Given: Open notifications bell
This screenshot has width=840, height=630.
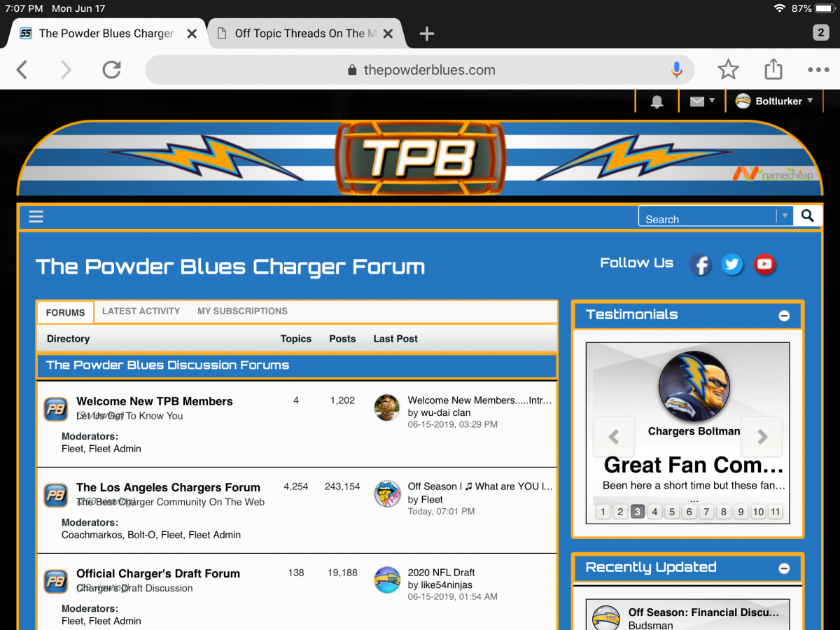Looking at the screenshot, I should pyautogui.click(x=657, y=101).
